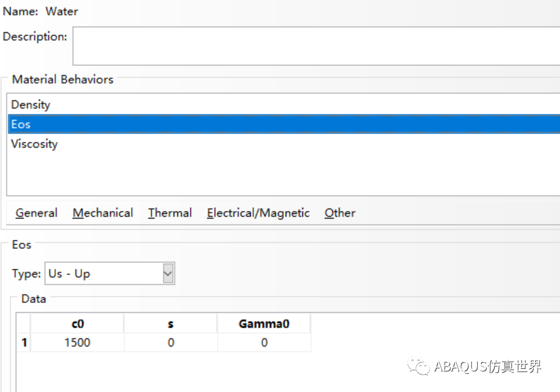Open the Thermal menu
This screenshot has height=392, width=560.
[170, 213]
